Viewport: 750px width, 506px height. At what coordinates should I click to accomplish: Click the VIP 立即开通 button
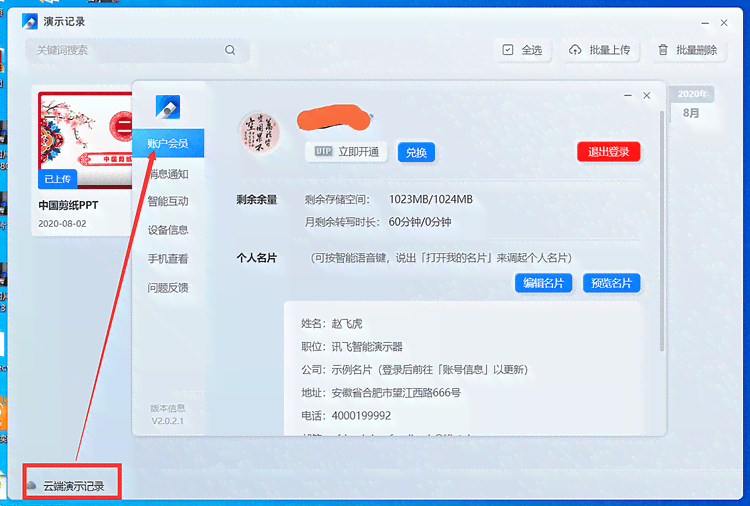(x=346, y=152)
